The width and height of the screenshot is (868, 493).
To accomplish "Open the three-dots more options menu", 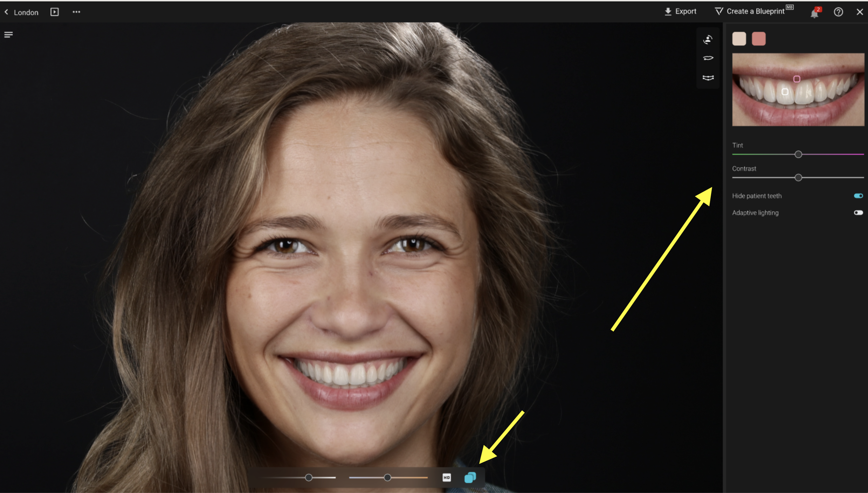I will [x=76, y=12].
